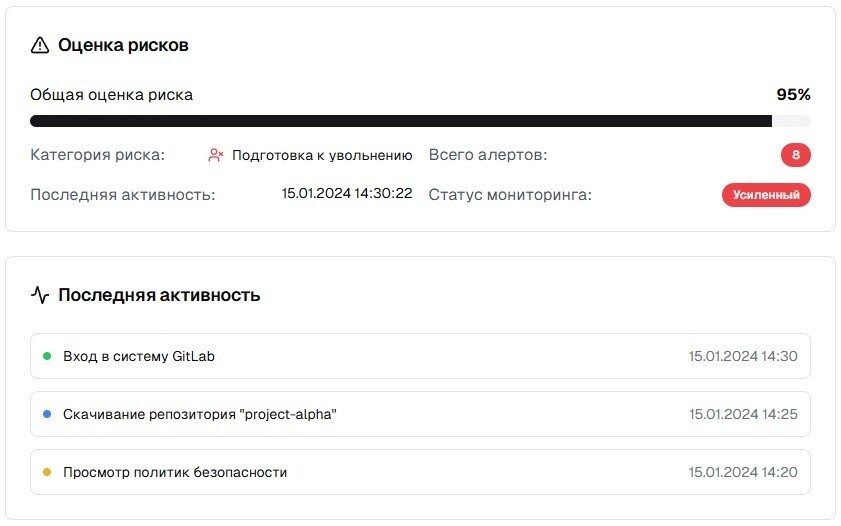Click the blue dot for repository download
The height and width of the screenshot is (526, 841).
[x=47, y=414]
